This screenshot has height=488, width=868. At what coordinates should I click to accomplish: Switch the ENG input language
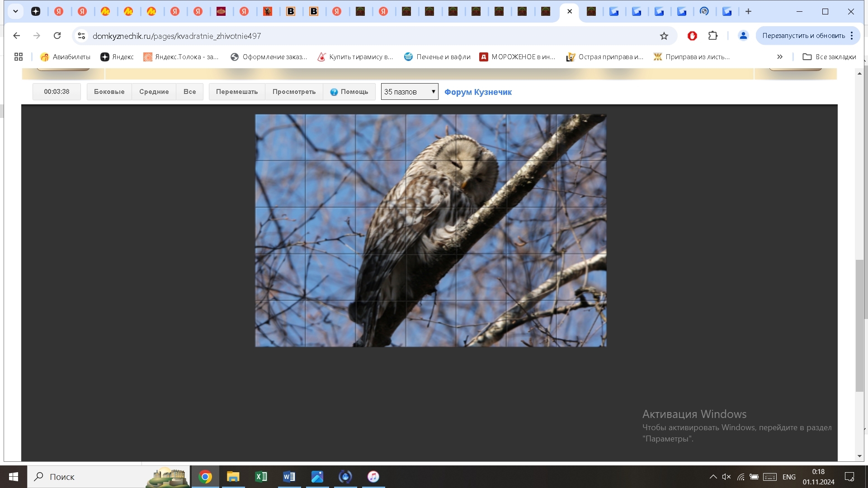tap(789, 477)
